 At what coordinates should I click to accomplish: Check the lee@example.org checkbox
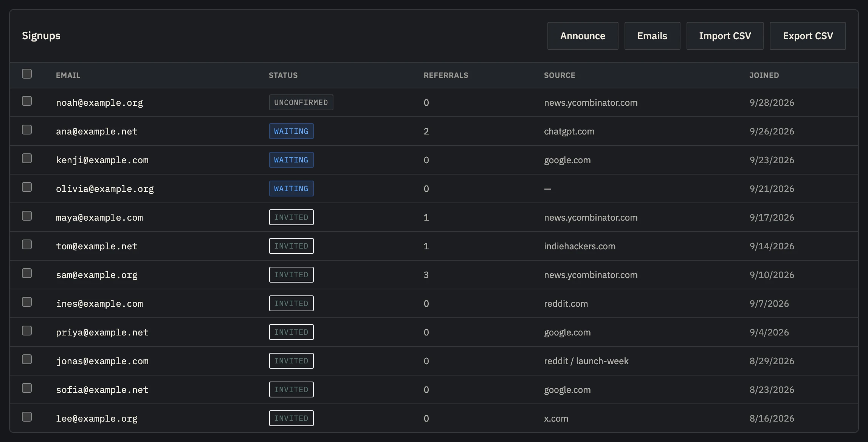[x=27, y=417]
